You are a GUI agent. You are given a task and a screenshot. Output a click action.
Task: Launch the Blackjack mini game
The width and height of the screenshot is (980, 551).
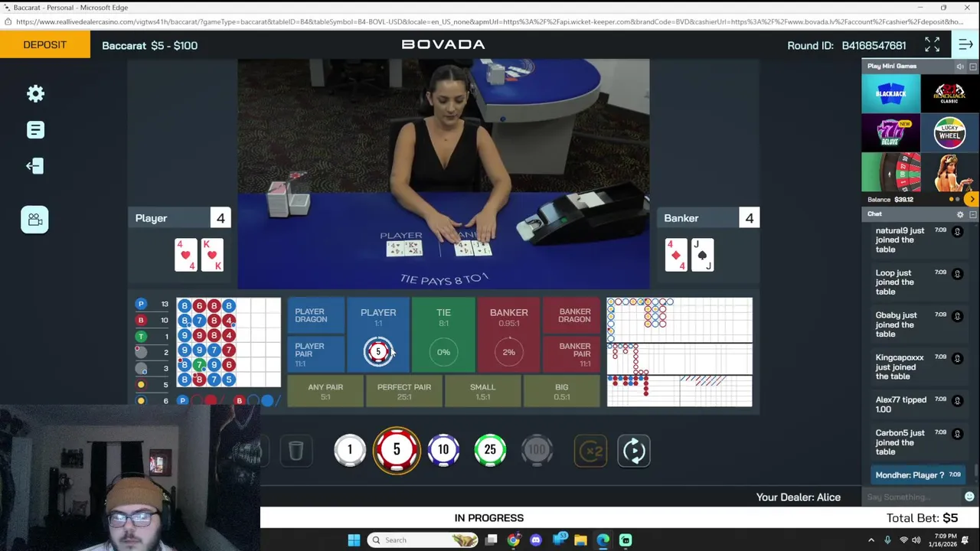(890, 93)
